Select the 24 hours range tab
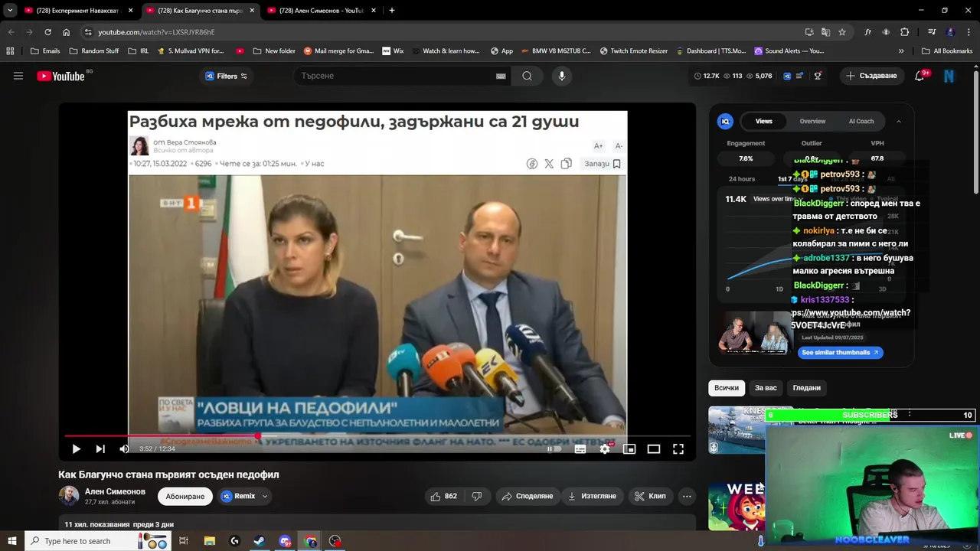Image resolution: width=980 pixels, height=551 pixels. [x=742, y=179]
